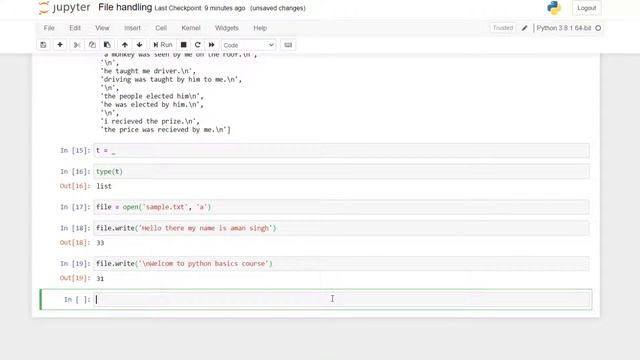This screenshot has height=360, width=640.
Task: Click the Trusted notebook indicator
Action: tap(502, 28)
